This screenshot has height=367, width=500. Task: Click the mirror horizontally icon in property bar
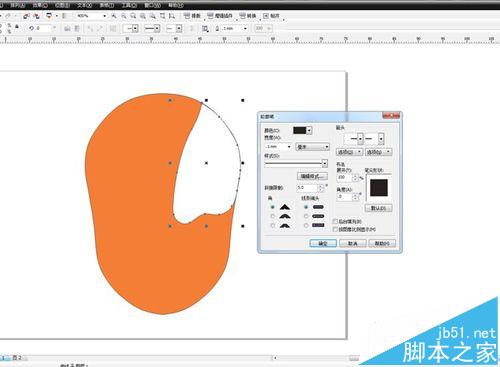[x=67, y=28]
